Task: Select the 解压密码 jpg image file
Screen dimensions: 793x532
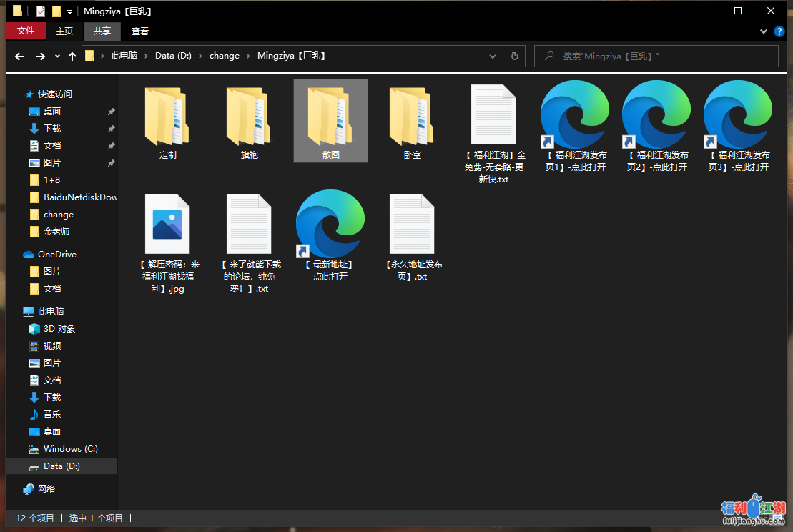Action: pos(167,225)
